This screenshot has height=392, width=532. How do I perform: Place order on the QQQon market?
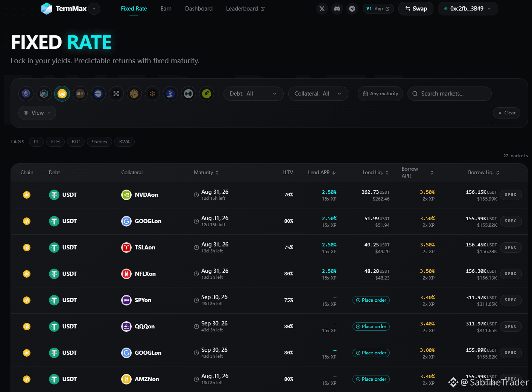pyautogui.click(x=371, y=327)
